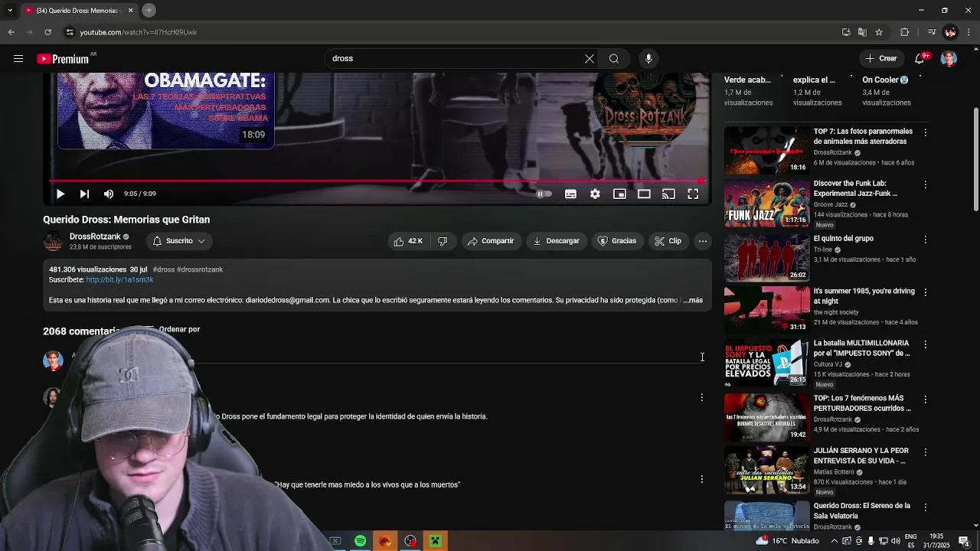
Task: Expand the Suscrito subscription dropdown
Action: 179,241
